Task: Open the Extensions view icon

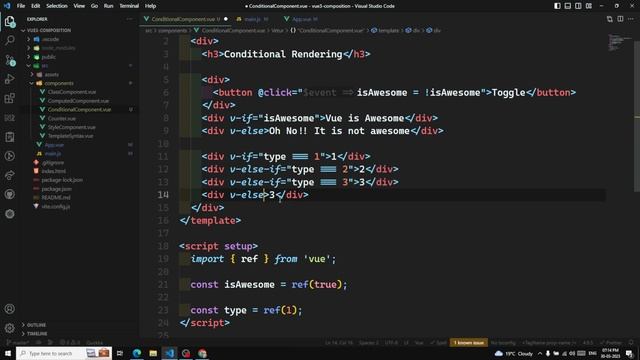Action: coord(10,98)
